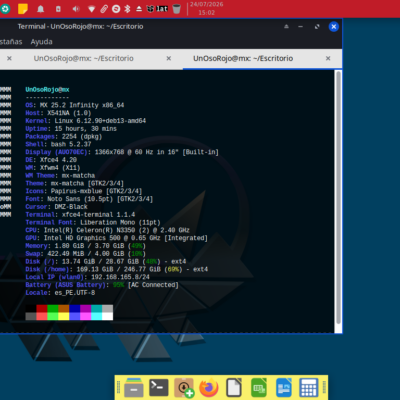Open the file manager in the dock
The image size is (400, 400).
[134, 388]
